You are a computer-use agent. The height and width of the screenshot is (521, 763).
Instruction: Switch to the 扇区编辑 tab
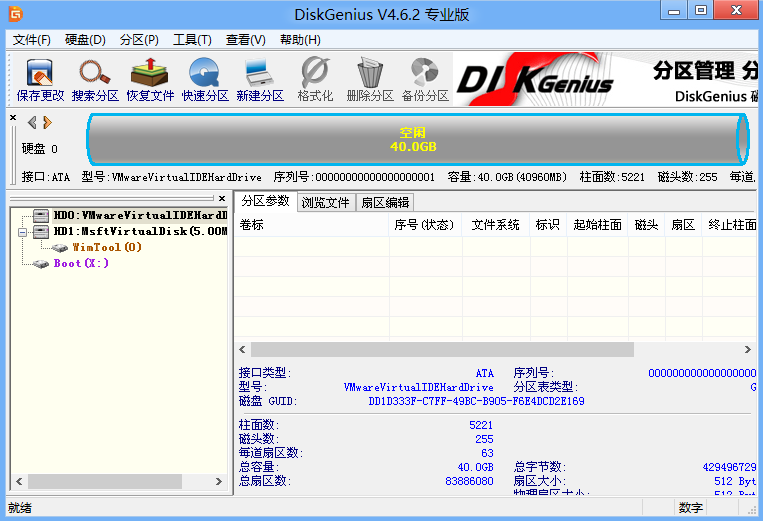(385, 202)
